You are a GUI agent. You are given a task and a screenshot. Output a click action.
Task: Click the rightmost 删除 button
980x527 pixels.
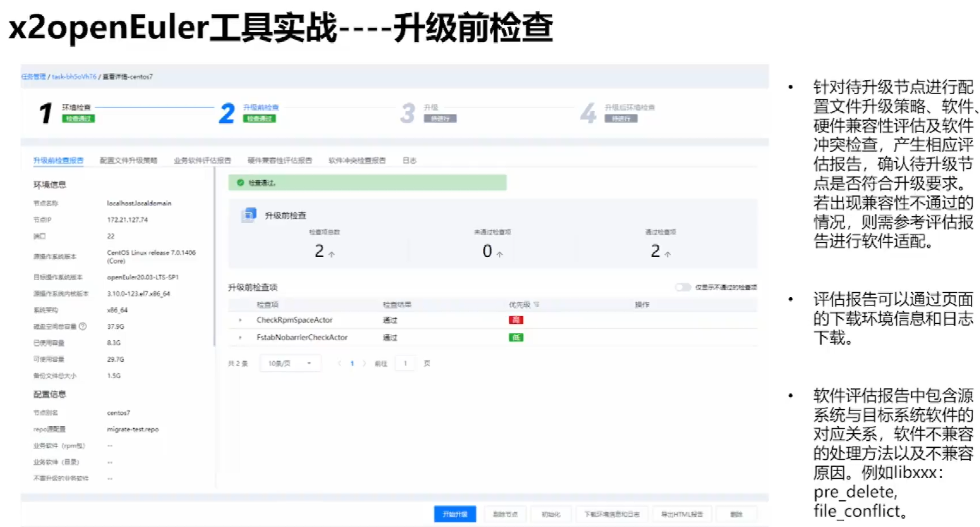[x=736, y=514]
